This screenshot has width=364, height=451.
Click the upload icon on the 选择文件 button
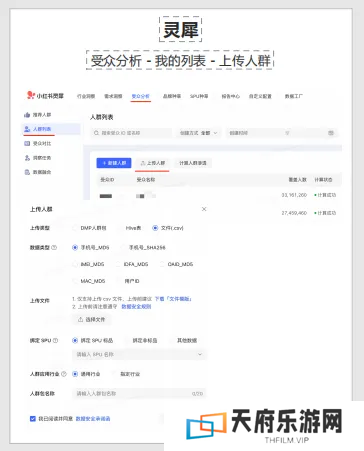click(80, 319)
